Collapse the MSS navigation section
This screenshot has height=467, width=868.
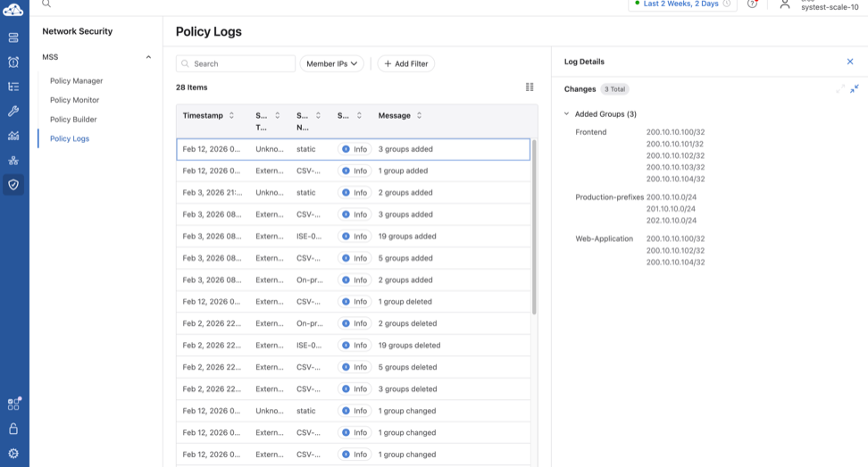pos(148,57)
